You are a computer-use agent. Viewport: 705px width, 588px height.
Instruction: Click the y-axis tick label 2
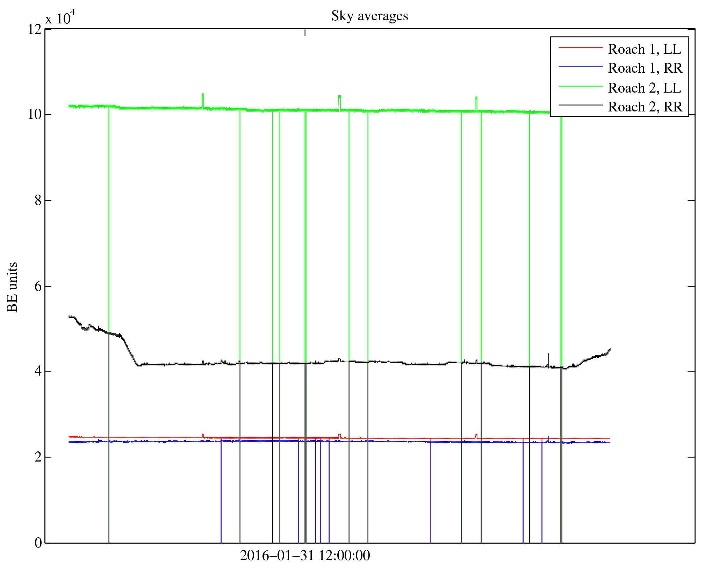pos(38,457)
